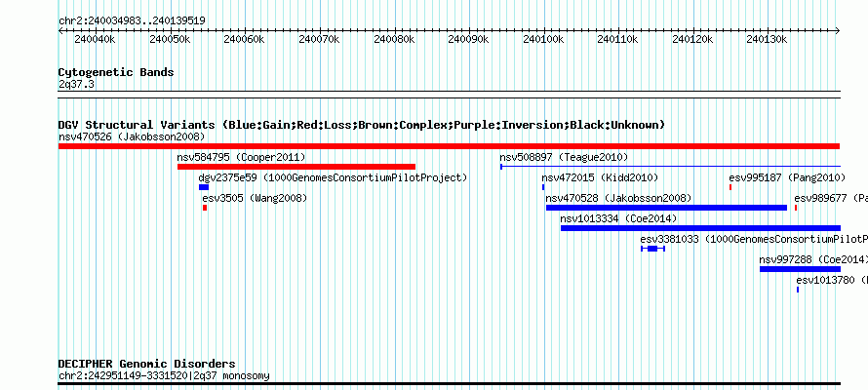Click the 2q37.3 band label
Image resolution: width=868 pixels, height=390 pixels.
pyautogui.click(x=76, y=84)
